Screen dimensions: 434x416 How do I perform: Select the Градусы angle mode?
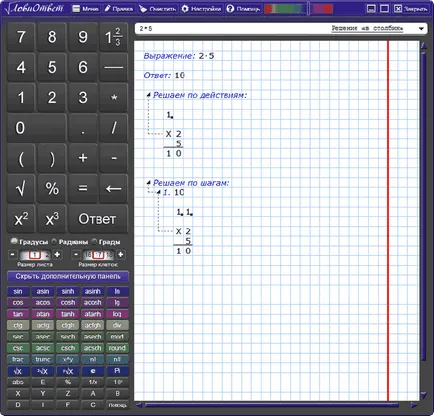tap(14, 241)
